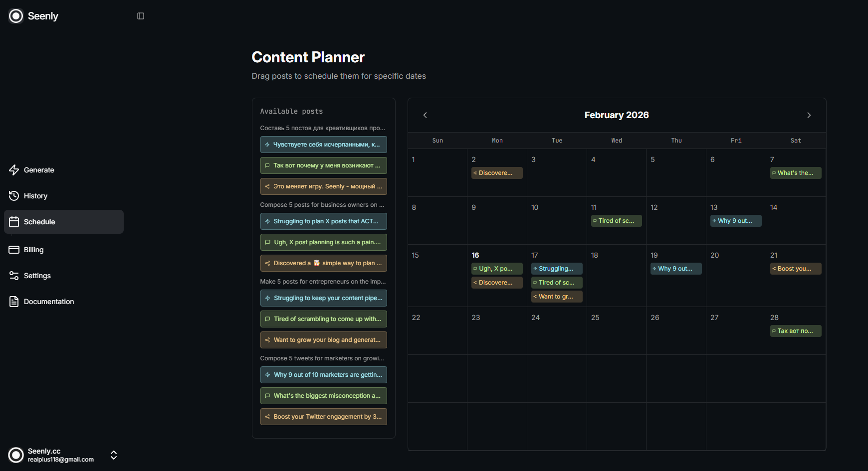Open the scheduled 'What's the...' post on February 7
868x471 pixels.
[x=795, y=172]
